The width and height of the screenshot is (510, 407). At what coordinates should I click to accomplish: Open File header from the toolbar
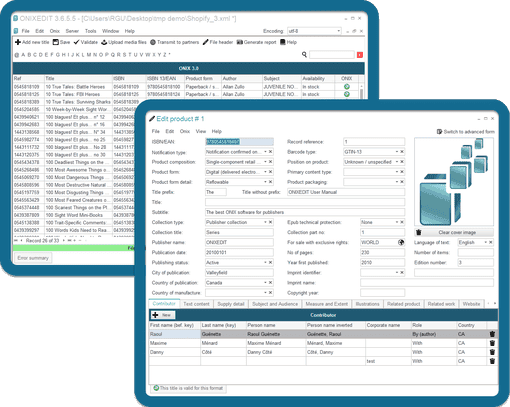pyautogui.click(x=218, y=42)
